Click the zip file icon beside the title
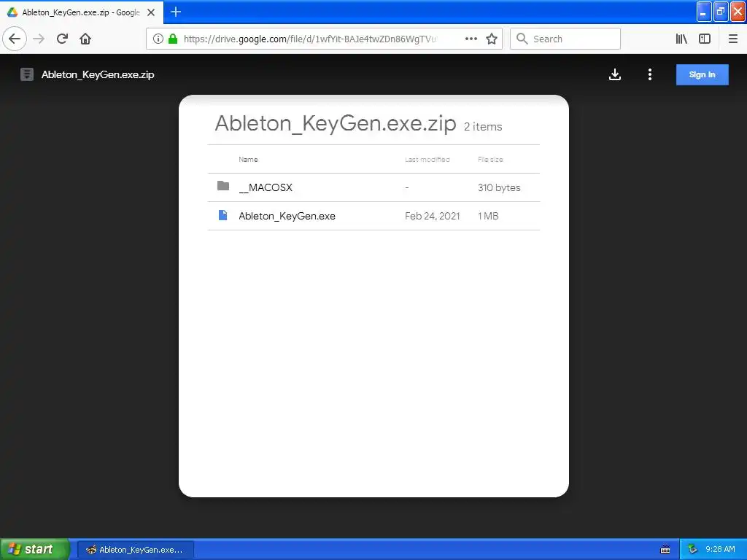Screen dimensions: 747x560 click(x=27, y=74)
